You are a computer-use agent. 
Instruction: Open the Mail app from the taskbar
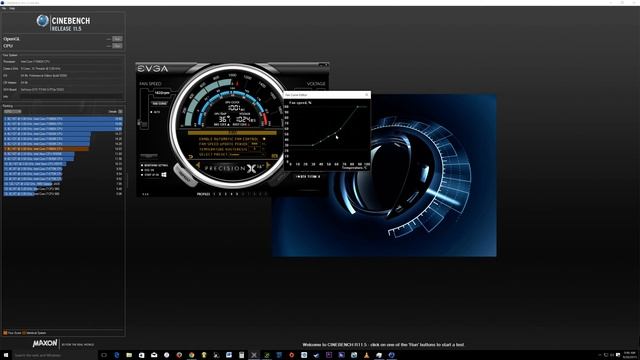[x=154, y=355]
